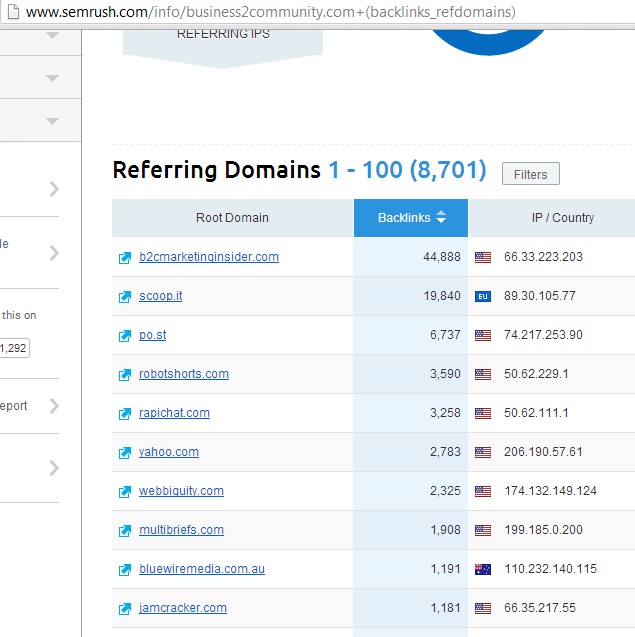Open external link icon for webbiquity.com

pos(125,492)
